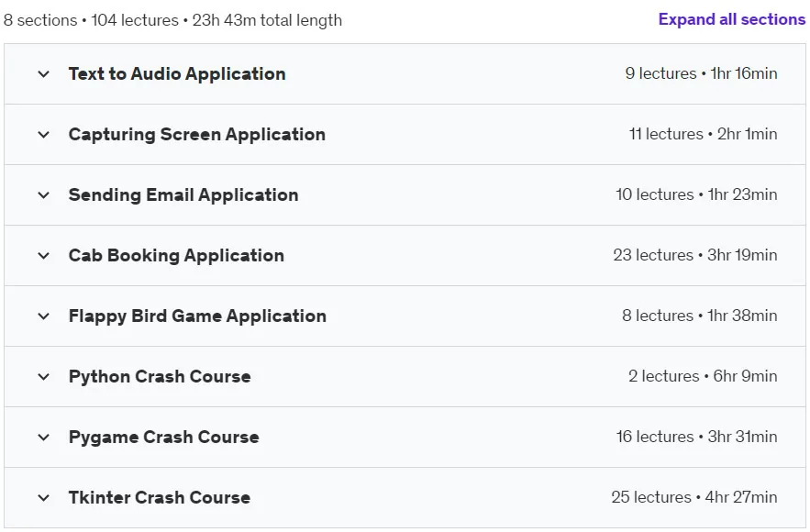Open chevron next to Cab Booking Application
The width and height of the screenshot is (810, 532).
point(44,256)
